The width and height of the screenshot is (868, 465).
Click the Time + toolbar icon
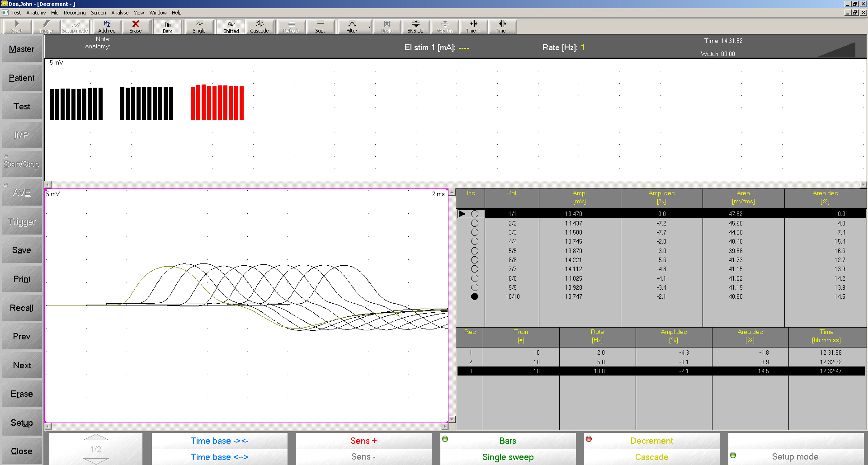point(473,27)
